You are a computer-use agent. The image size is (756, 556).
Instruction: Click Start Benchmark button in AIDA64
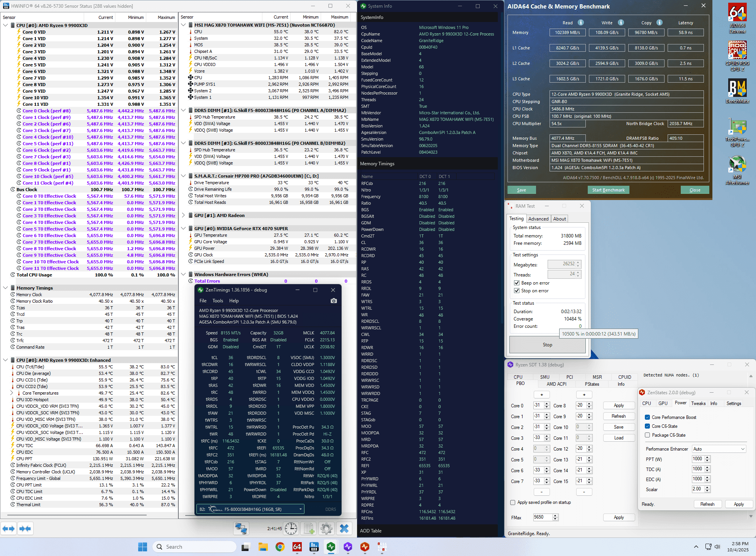tap(608, 190)
